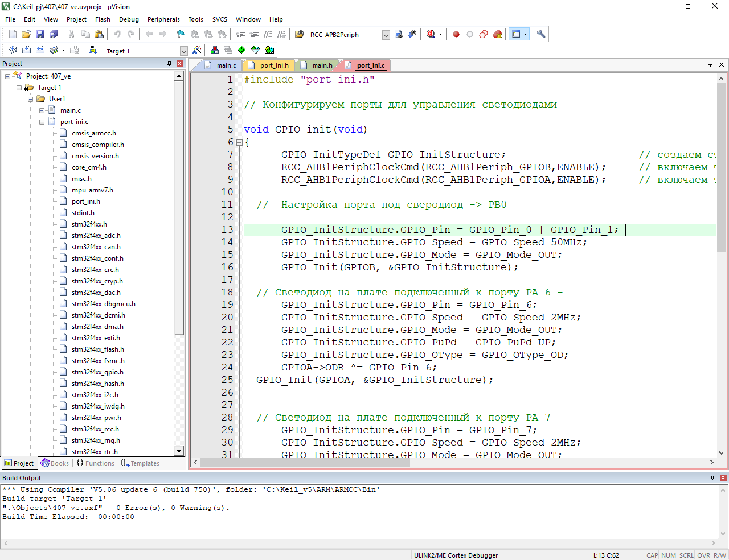The width and height of the screenshot is (729, 560).
Task: Open the Debug menu
Action: pos(129,19)
